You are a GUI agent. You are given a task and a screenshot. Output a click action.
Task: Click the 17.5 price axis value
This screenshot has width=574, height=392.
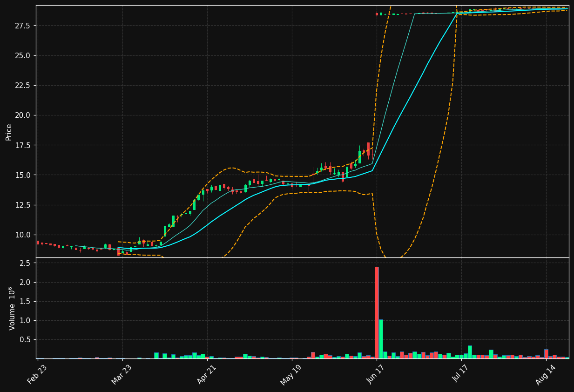[x=22, y=145]
